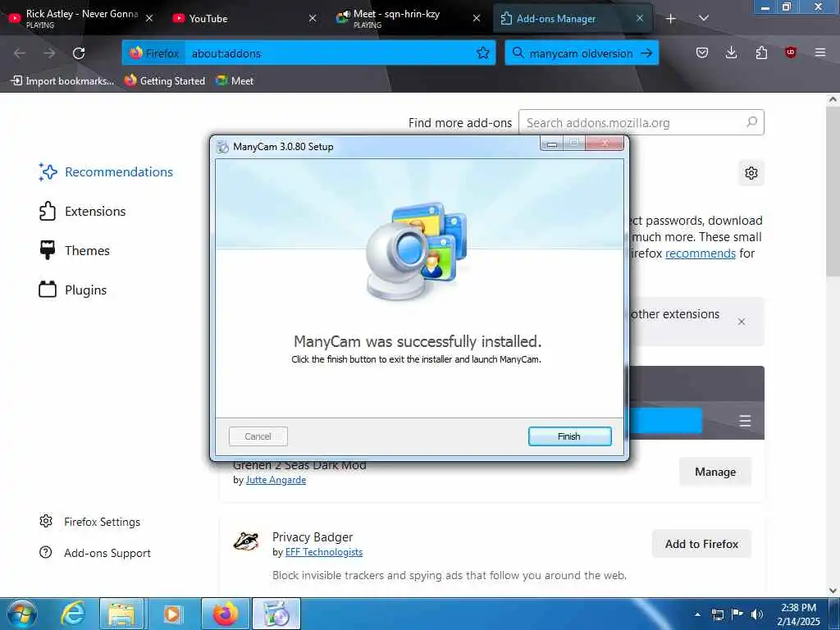Click the page vertical scrollbar thumb

pyautogui.click(x=833, y=191)
